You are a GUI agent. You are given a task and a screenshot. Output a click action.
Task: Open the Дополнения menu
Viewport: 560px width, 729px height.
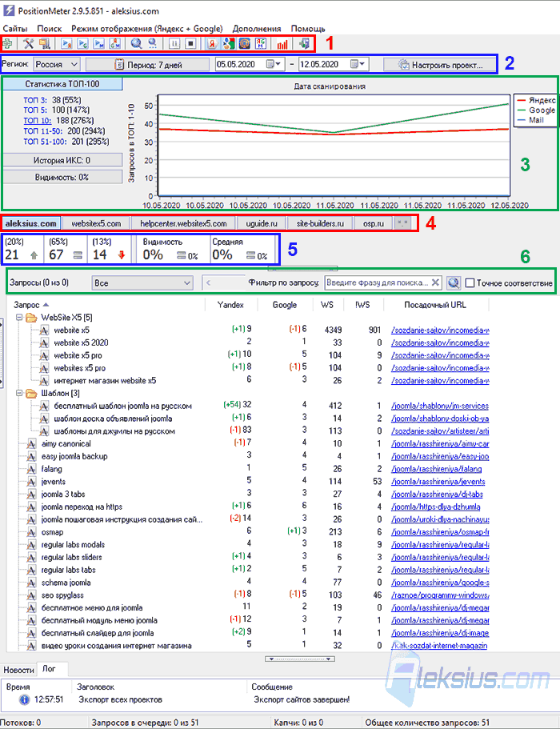coord(257,29)
